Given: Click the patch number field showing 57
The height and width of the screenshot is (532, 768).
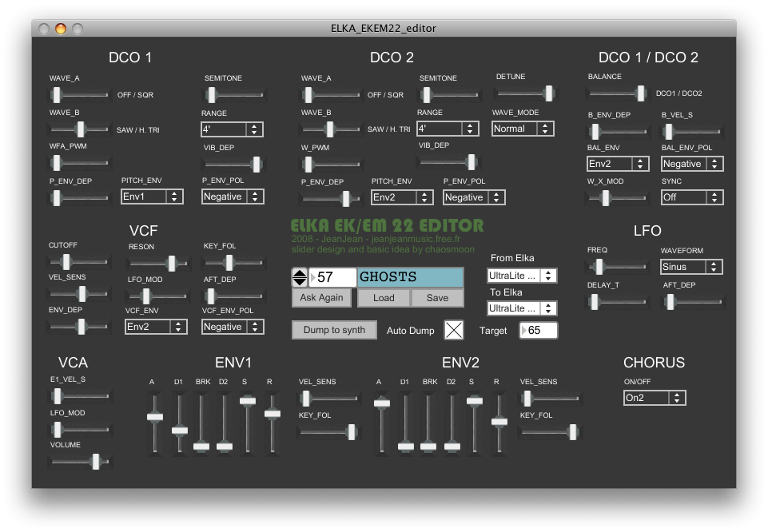Looking at the screenshot, I should [x=332, y=277].
